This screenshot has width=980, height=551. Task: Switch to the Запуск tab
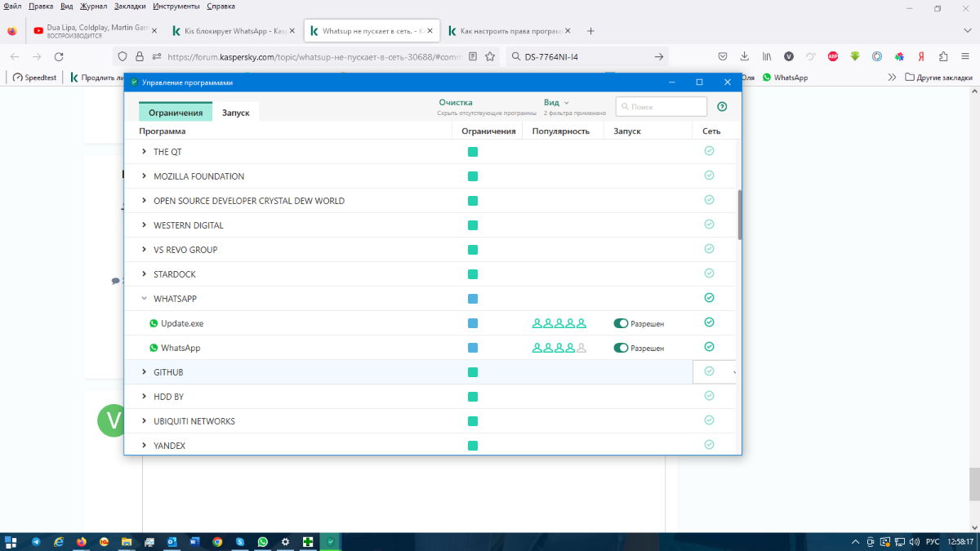point(236,113)
